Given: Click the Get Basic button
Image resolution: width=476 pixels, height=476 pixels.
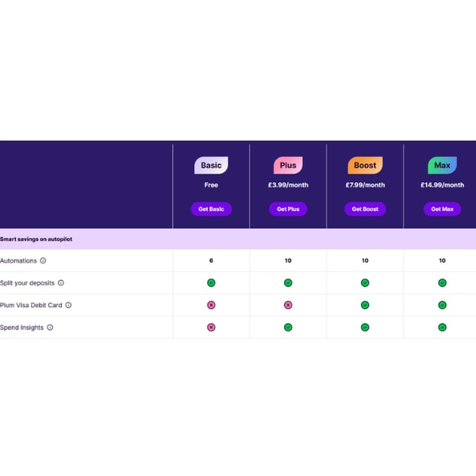Looking at the screenshot, I should 211,209.
